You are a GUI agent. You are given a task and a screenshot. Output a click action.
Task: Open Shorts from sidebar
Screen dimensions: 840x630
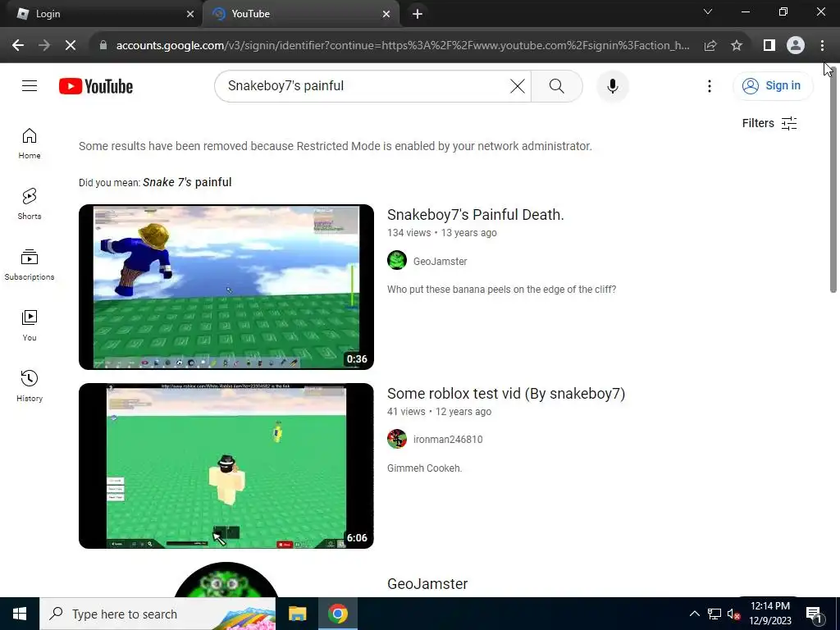[30, 204]
